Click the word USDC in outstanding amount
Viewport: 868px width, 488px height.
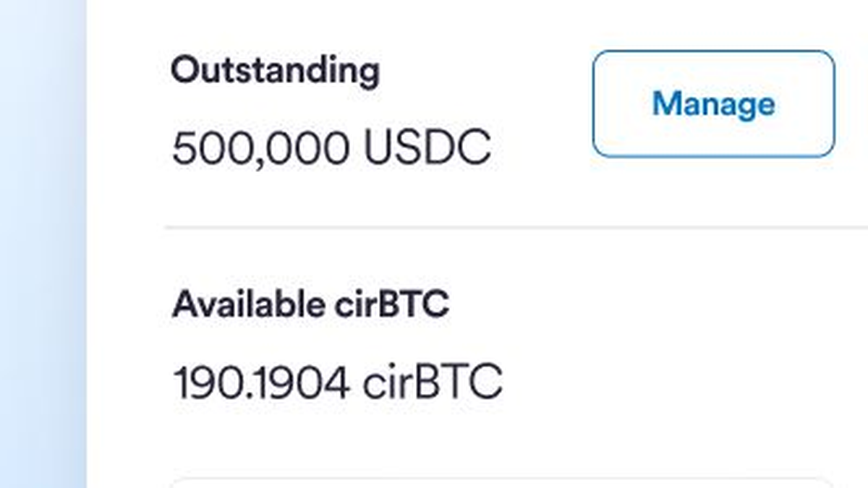(x=427, y=147)
